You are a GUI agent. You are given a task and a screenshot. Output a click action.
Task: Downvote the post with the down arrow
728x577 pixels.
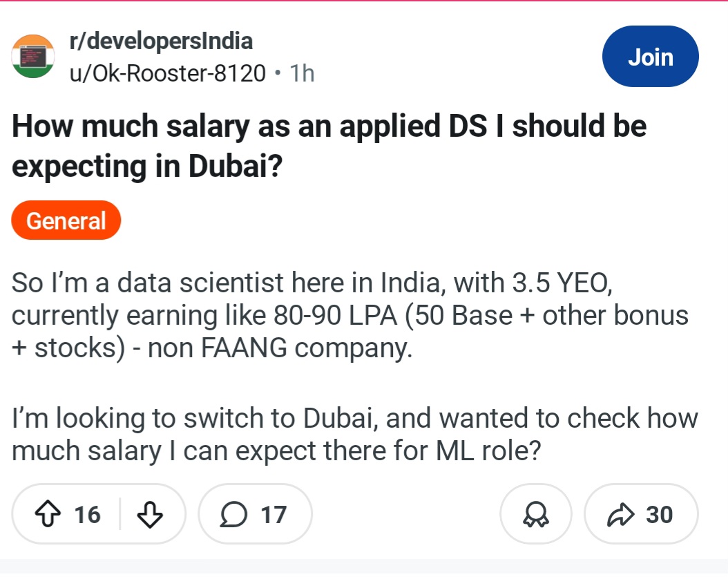150,514
